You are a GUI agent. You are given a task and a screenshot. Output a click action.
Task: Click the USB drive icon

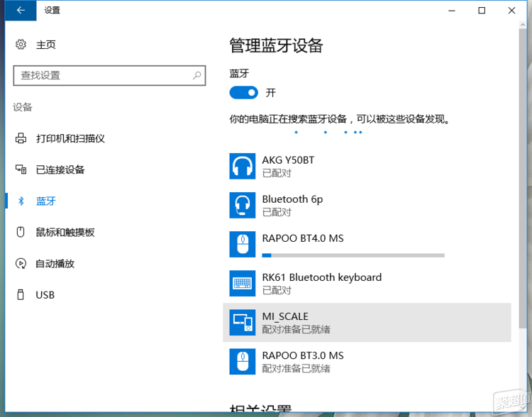(21, 294)
